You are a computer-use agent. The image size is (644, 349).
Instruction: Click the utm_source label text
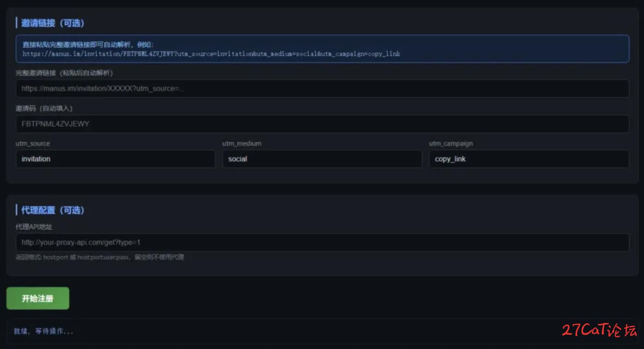[33, 144]
